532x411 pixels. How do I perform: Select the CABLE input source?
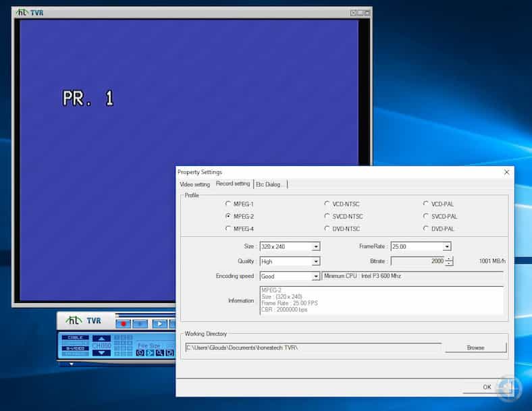[x=74, y=337]
